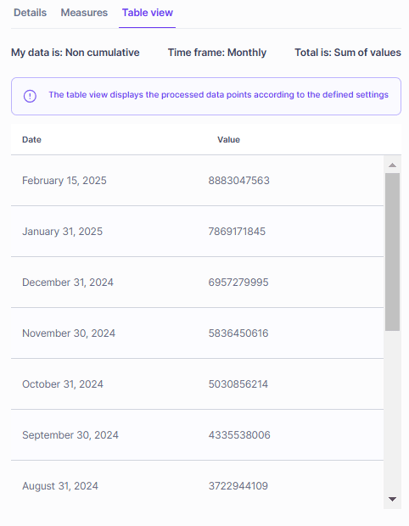Select the November 30, 2024 row

coord(197,333)
